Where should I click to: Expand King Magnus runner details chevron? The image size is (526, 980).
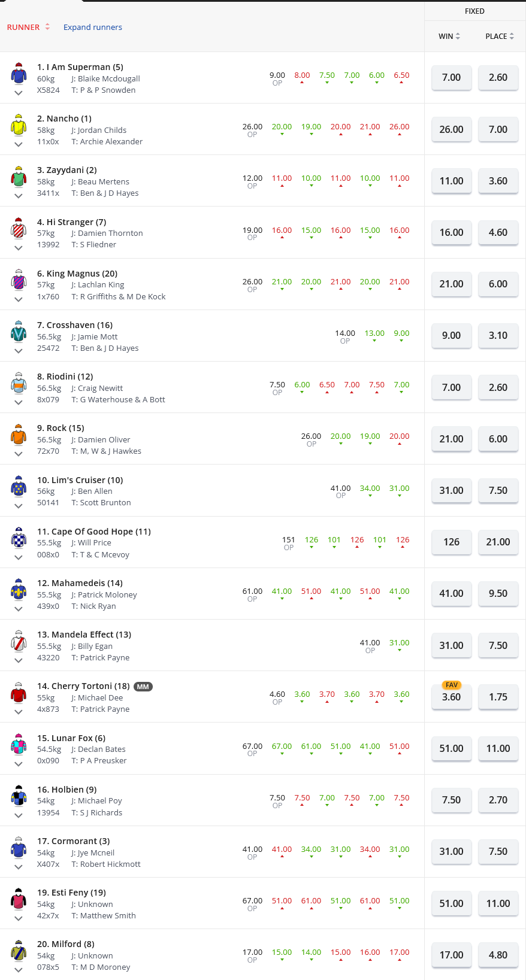point(19,299)
